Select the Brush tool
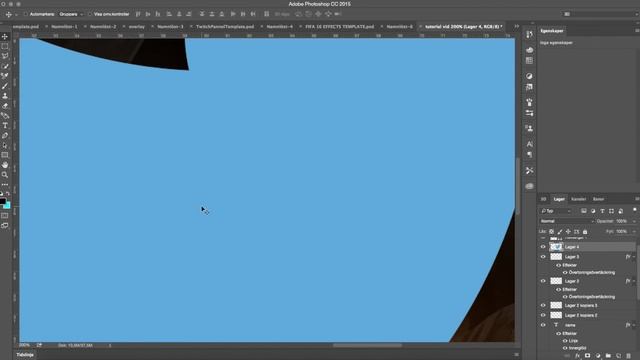 pos(5,86)
